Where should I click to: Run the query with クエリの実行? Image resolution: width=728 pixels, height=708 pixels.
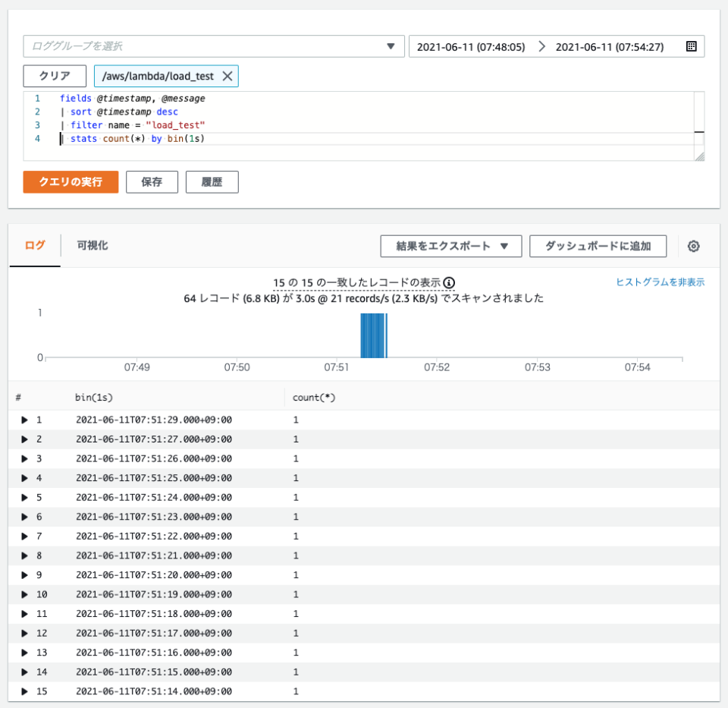click(x=71, y=182)
